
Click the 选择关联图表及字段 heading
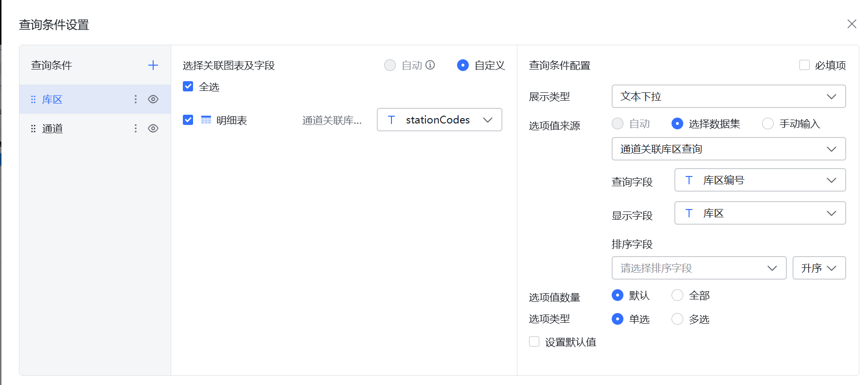coord(229,65)
